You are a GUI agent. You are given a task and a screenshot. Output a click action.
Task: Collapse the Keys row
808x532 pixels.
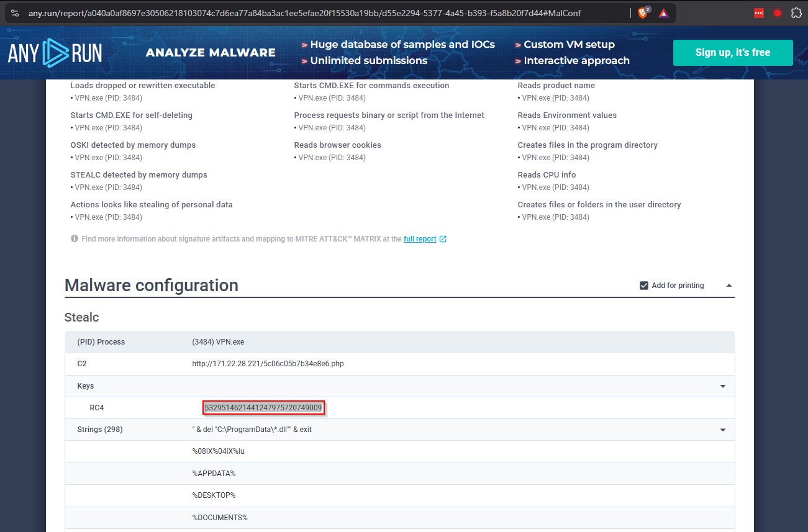point(722,386)
